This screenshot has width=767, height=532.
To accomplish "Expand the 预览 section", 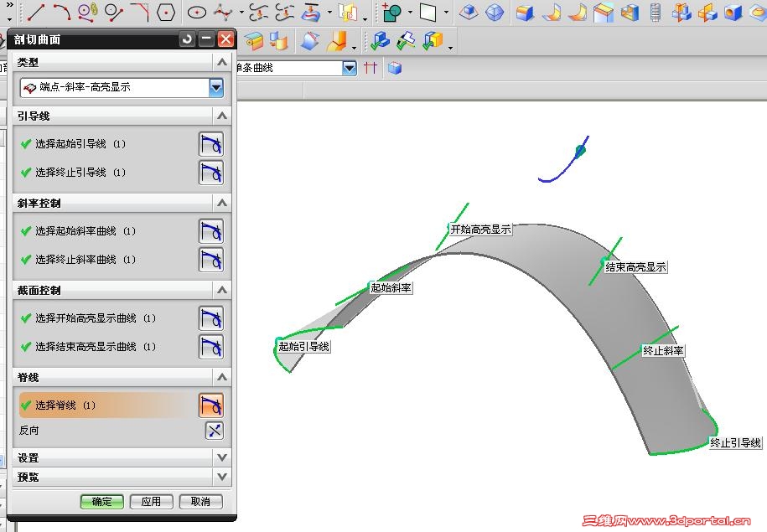I will [221, 476].
